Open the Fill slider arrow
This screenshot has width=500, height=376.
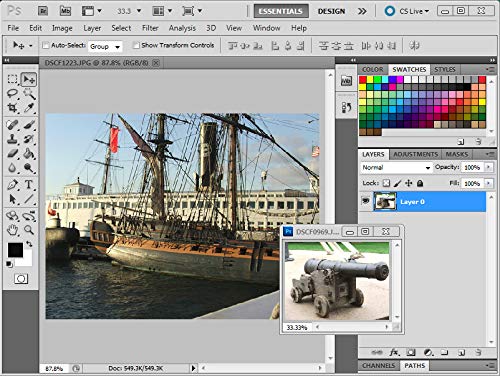489,183
